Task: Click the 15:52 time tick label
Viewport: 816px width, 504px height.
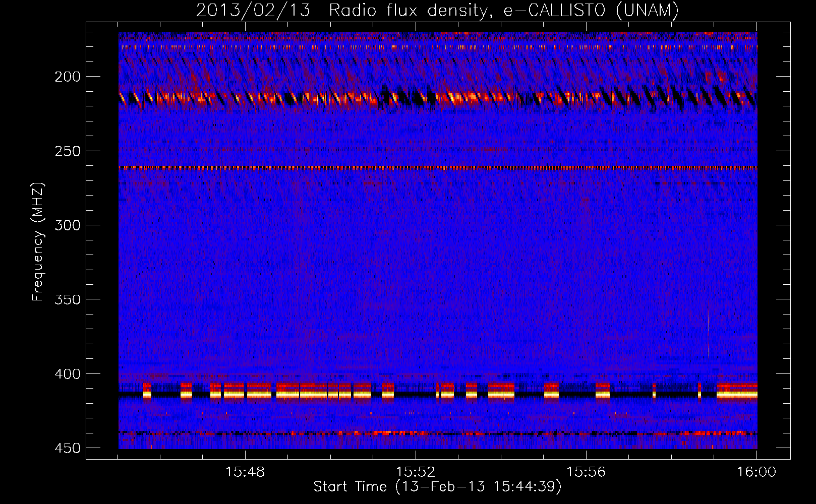Action: tap(416, 472)
